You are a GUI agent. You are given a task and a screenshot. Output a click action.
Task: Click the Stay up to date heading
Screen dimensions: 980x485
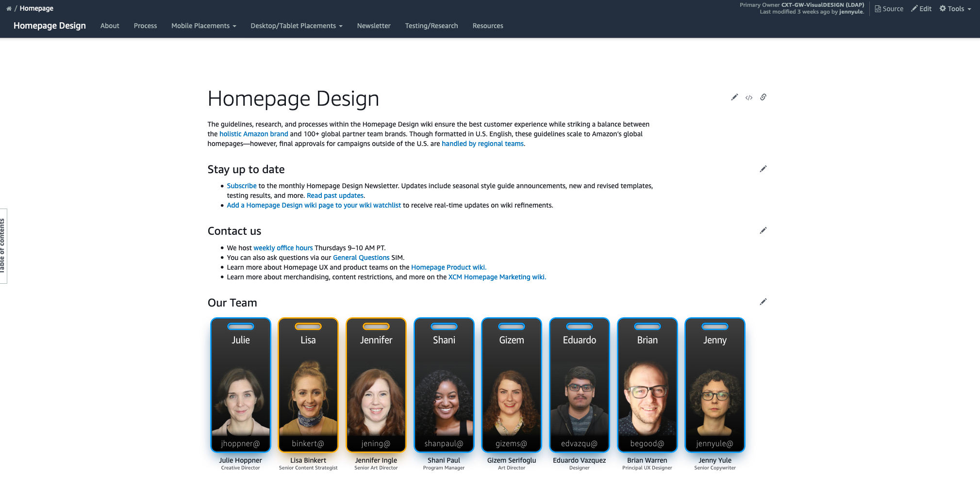click(246, 169)
